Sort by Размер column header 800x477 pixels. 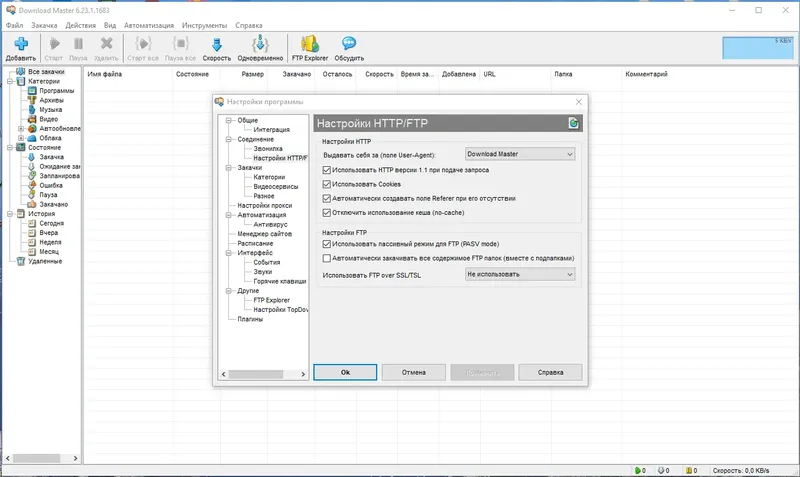point(252,74)
